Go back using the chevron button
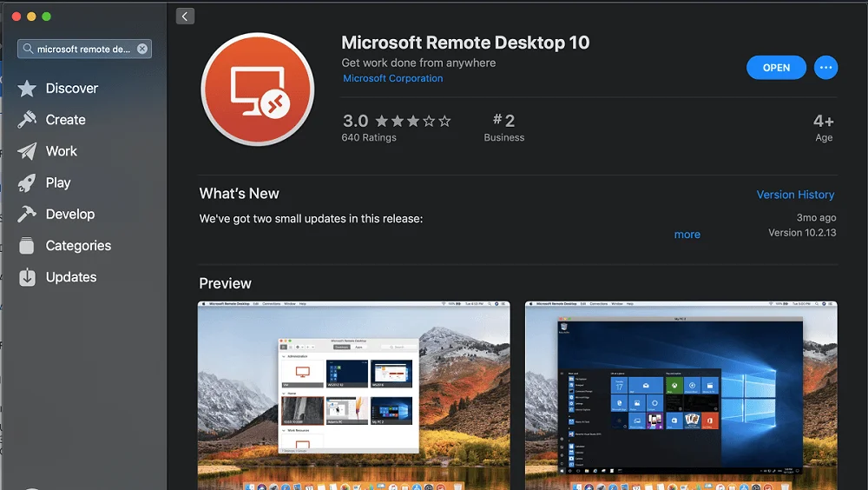This screenshot has height=490, width=868. tap(185, 17)
